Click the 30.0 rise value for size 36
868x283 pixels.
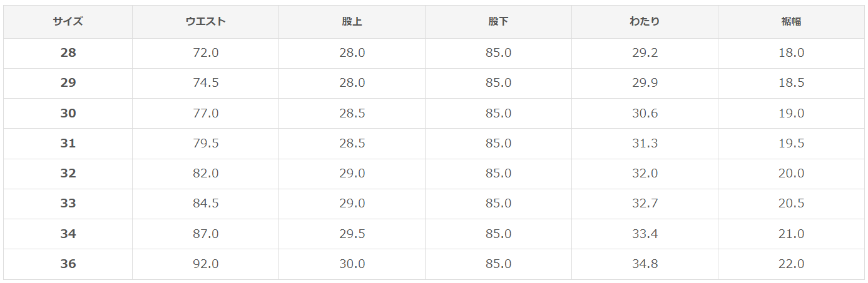pos(352,264)
